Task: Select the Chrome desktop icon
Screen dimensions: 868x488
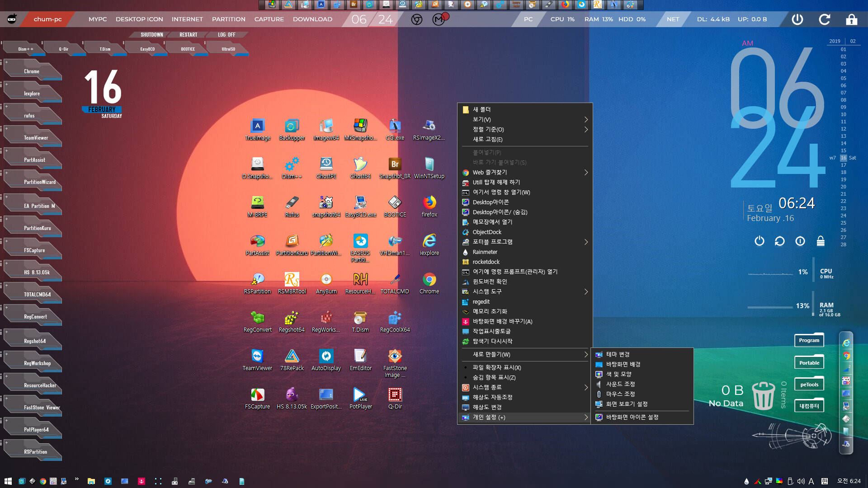Action: pos(429,283)
